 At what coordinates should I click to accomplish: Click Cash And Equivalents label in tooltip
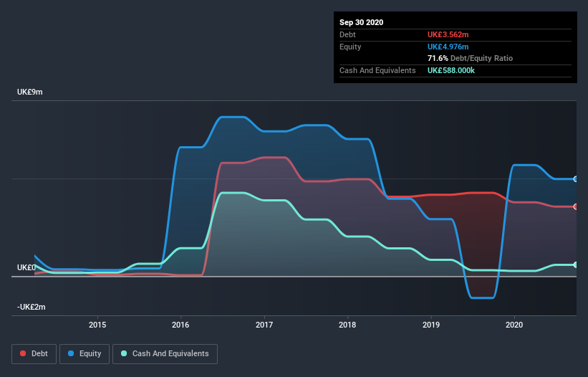pyautogui.click(x=377, y=70)
